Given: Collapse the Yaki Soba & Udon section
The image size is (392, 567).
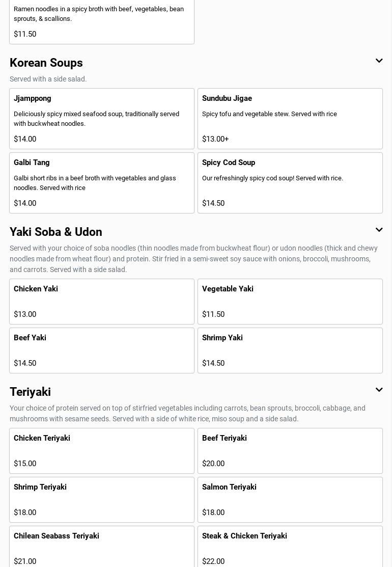Looking at the screenshot, I should [379, 230].
